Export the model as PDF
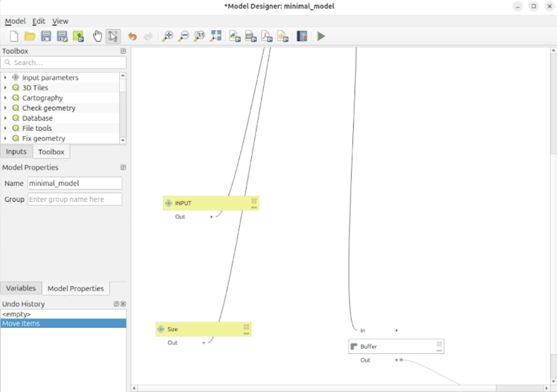The image size is (557, 392). coord(267,36)
